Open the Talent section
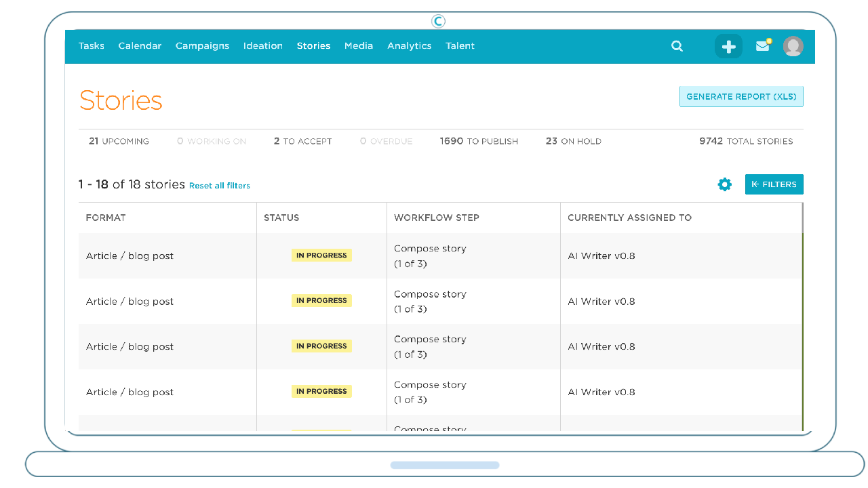868x488 pixels. click(460, 46)
